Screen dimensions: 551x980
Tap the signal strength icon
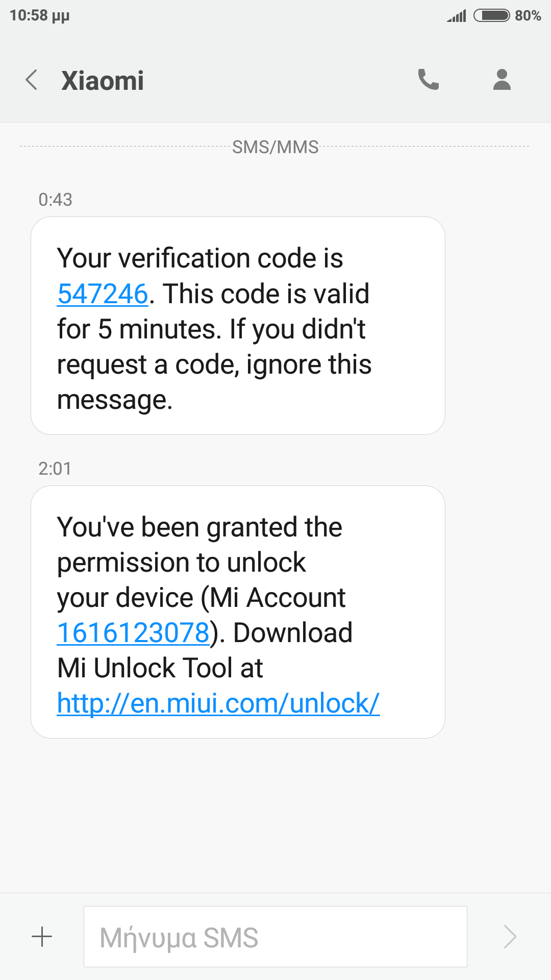(x=457, y=16)
